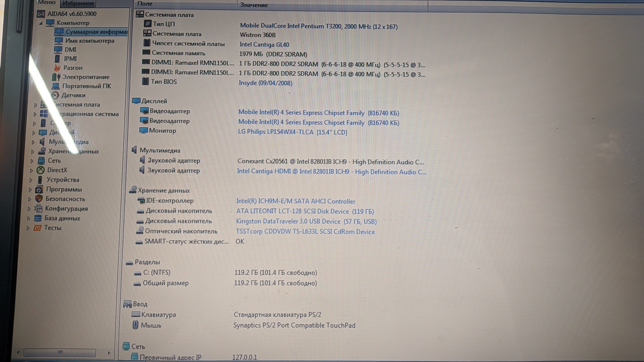Screen dimensions: 644x362
Task: Open the Разгон flame icon
Action: pyautogui.click(x=57, y=68)
